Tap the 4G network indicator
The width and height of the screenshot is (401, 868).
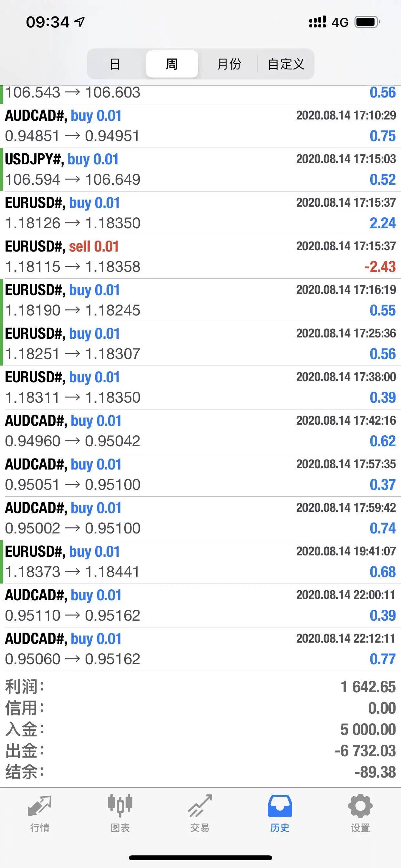click(x=340, y=22)
